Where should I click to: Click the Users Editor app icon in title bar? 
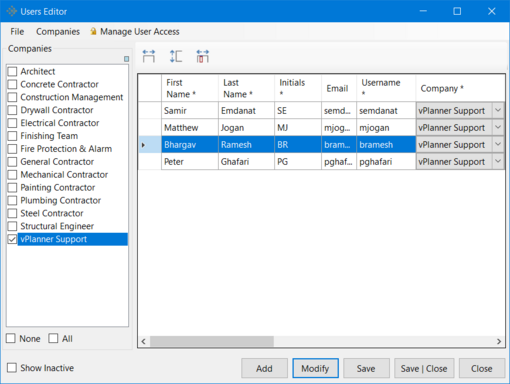(11, 11)
